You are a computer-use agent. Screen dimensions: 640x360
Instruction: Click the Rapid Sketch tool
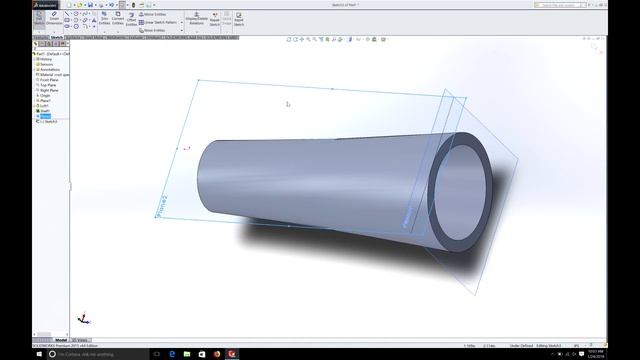point(239,19)
